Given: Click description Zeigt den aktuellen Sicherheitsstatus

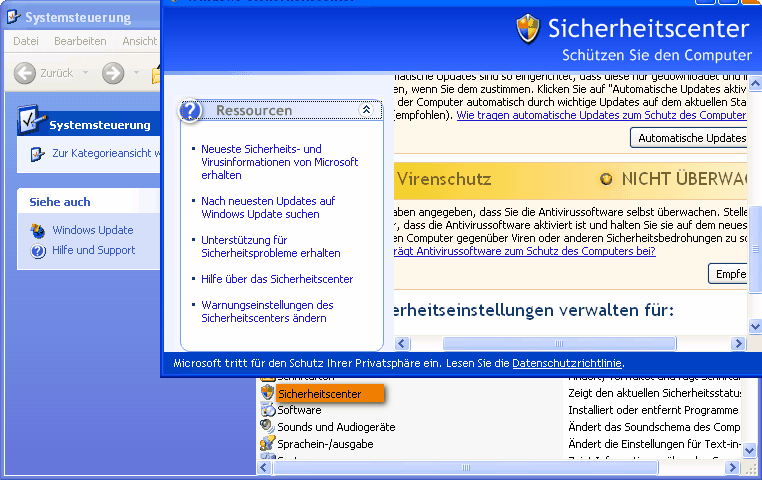Looking at the screenshot, I should 655,393.
